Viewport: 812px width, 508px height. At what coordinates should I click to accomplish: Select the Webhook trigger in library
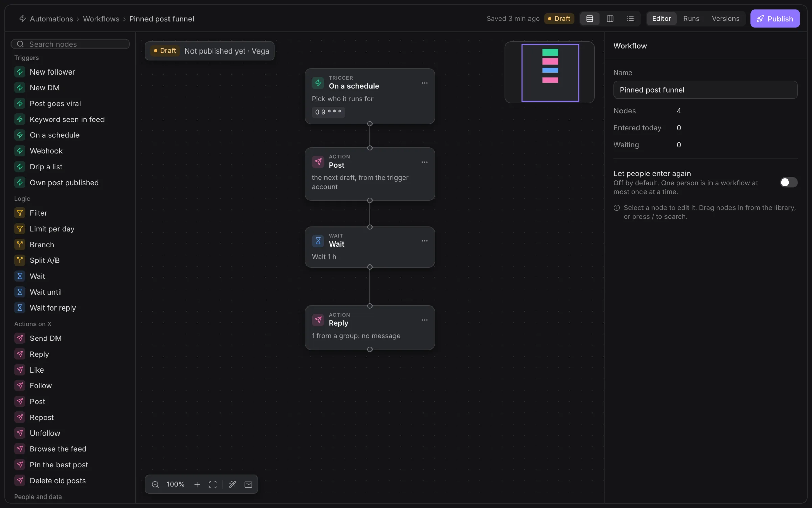coord(70,151)
